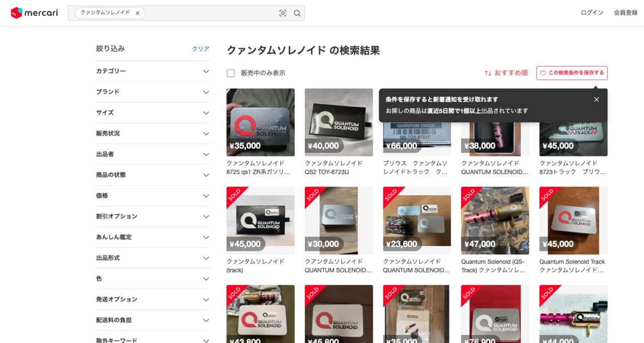This screenshot has height=343, width=644.
Task: Remove the クァンタムソレノイド search chip
Action: point(137,13)
